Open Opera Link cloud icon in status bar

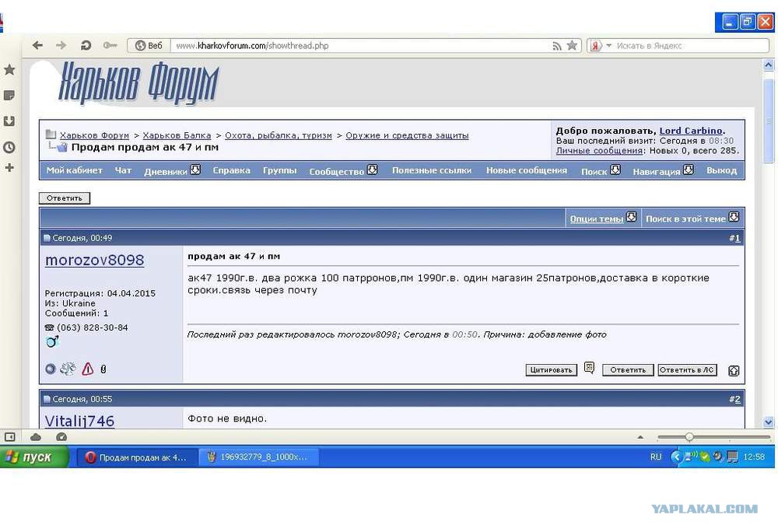36,437
